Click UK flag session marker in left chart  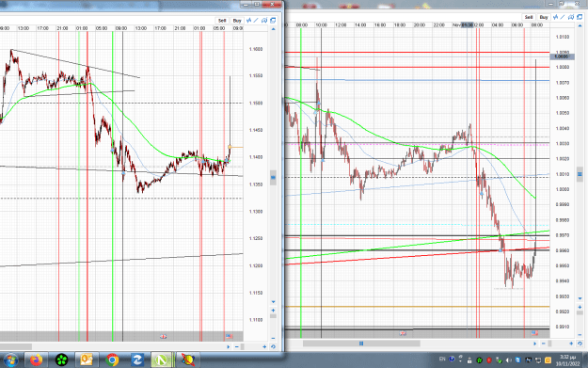tap(163, 337)
